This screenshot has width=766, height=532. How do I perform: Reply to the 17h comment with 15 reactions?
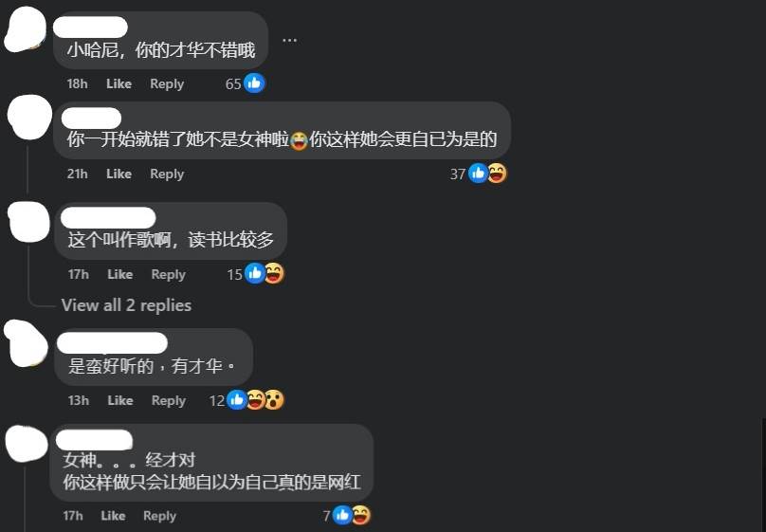coord(169,275)
